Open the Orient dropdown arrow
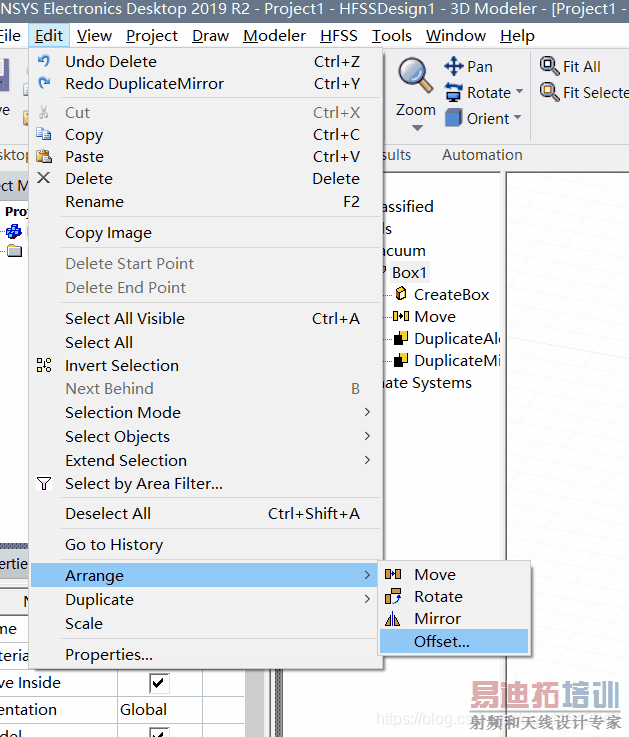 [x=518, y=117]
